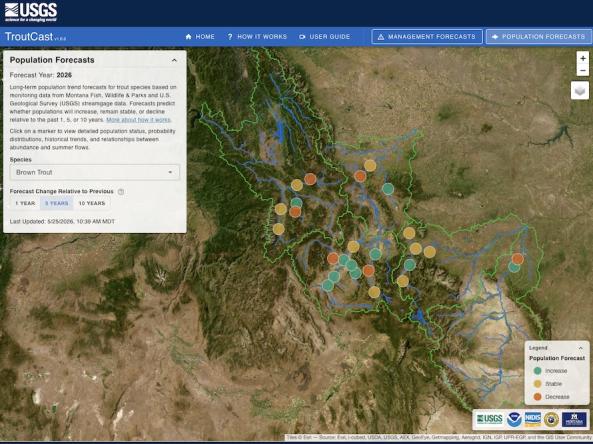The image size is (593, 444).
Task: Click the Stable legend swatch
Action: click(x=537, y=384)
